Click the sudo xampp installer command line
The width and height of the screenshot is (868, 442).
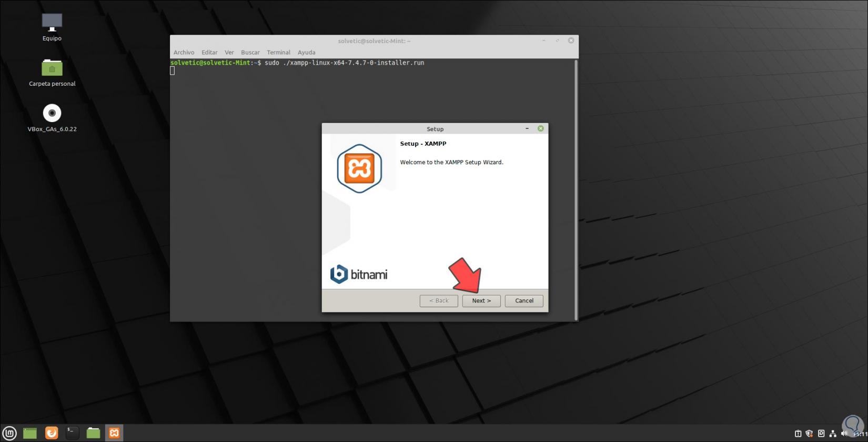344,63
